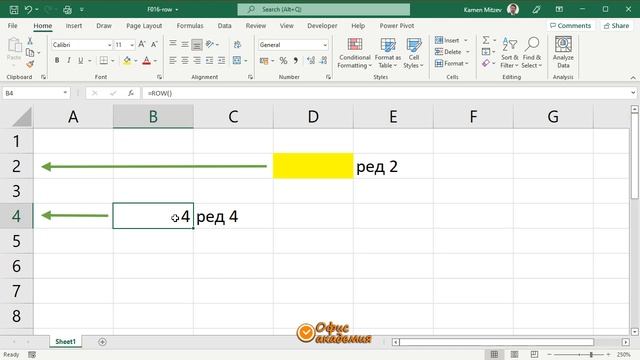Click the Comments button
This screenshot has height=360, width=640.
[570, 26]
